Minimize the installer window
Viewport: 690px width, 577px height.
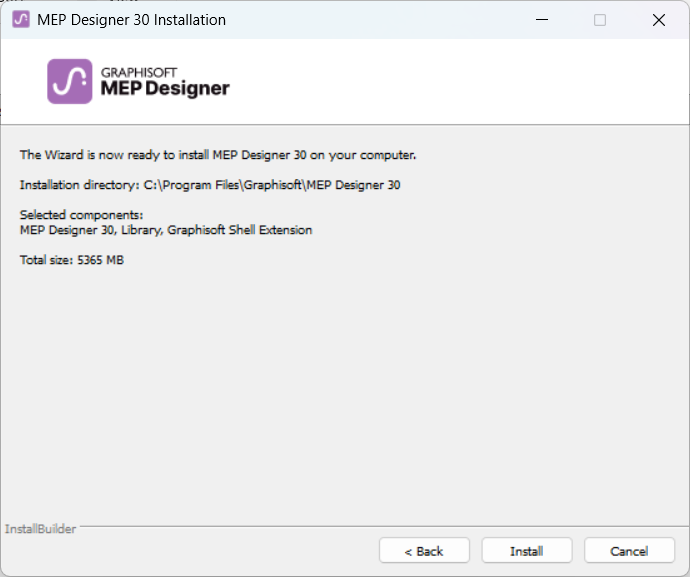coord(542,20)
